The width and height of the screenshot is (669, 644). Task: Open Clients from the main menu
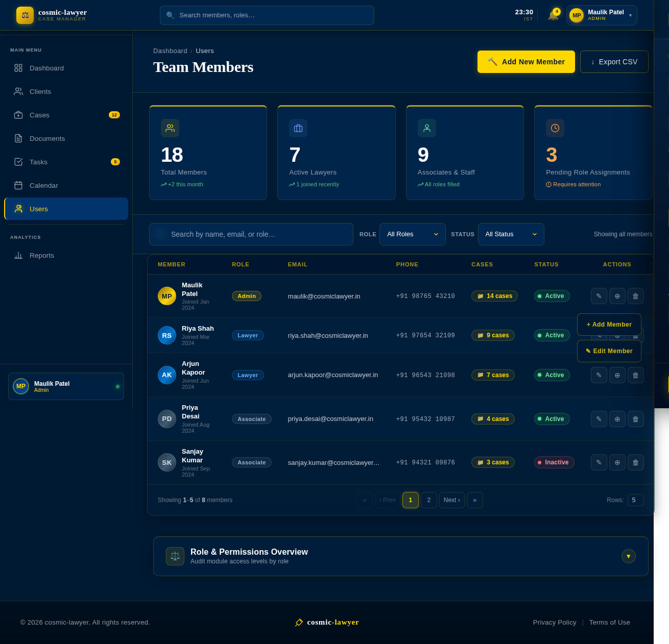41,91
